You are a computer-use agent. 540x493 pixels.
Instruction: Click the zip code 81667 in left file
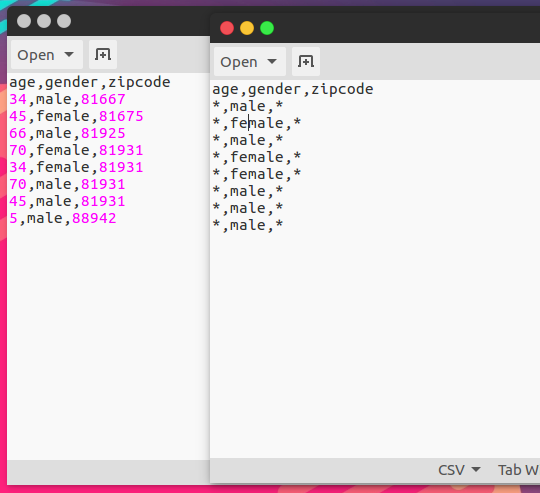(103, 99)
